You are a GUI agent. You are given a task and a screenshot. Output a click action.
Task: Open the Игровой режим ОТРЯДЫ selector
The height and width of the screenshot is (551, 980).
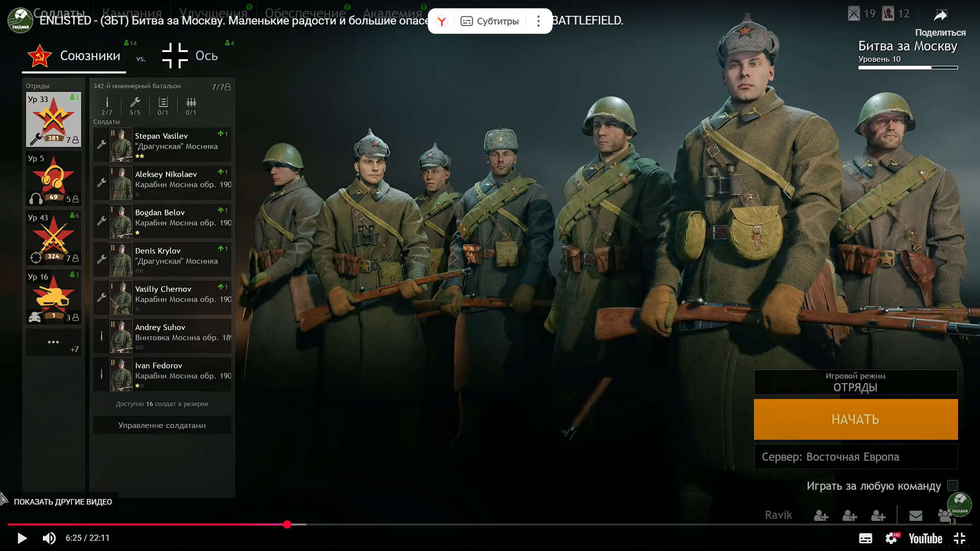coord(855,382)
